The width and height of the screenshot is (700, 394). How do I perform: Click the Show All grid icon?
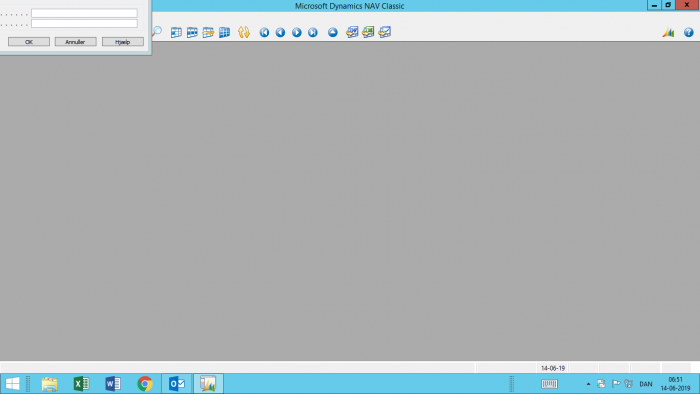[225, 32]
